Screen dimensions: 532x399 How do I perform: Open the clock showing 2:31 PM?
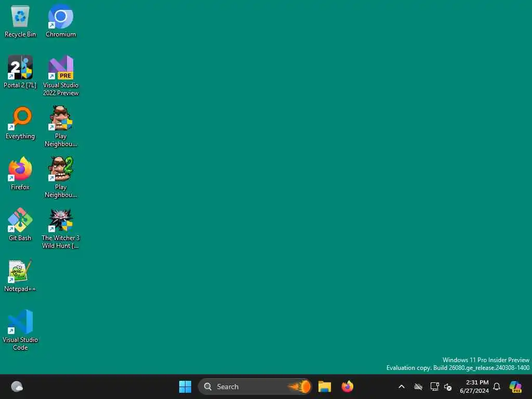pyautogui.click(x=474, y=387)
